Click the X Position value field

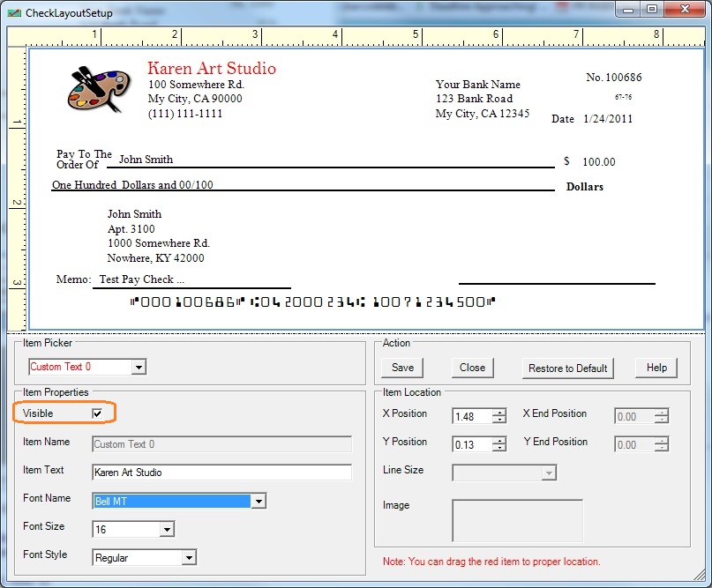pyautogui.click(x=471, y=416)
